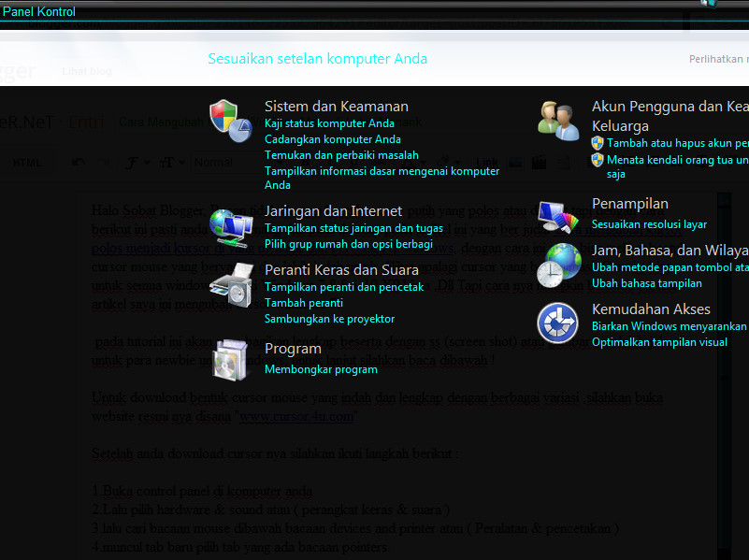Select Cadangkan komputer Anda
Image resolution: width=749 pixels, height=560 pixels.
pos(333,139)
